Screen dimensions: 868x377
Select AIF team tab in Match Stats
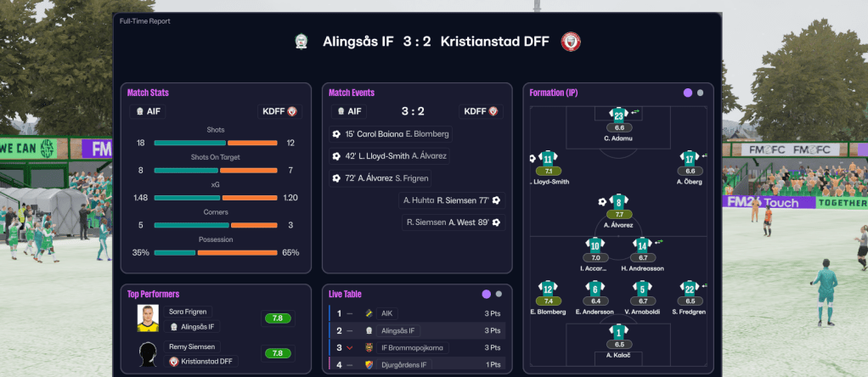coord(149,111)
